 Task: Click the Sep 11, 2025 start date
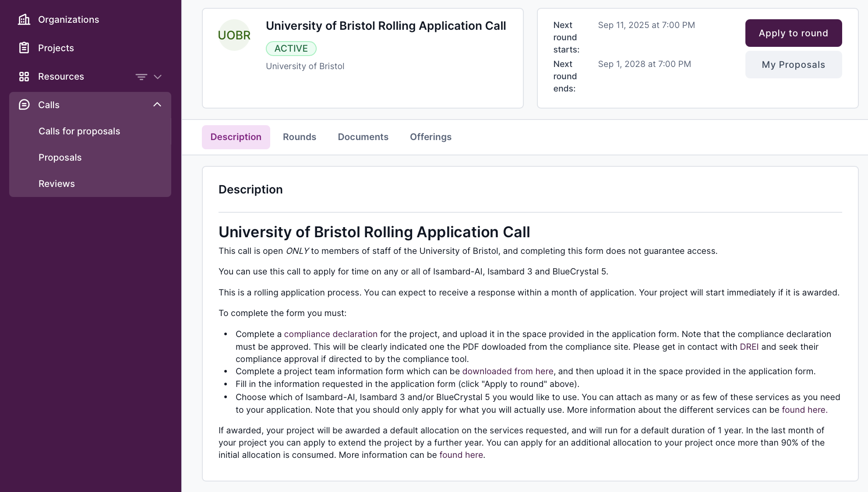tap(646, 25)
